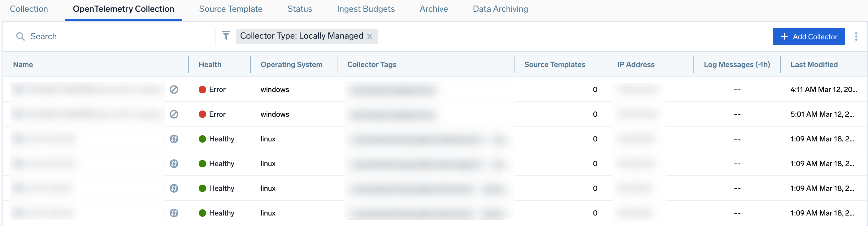868x226 pixels.
Task: Remove the Collector Type: Locally Managed filter
Action: pyautogui.click(x=370, y=36)
